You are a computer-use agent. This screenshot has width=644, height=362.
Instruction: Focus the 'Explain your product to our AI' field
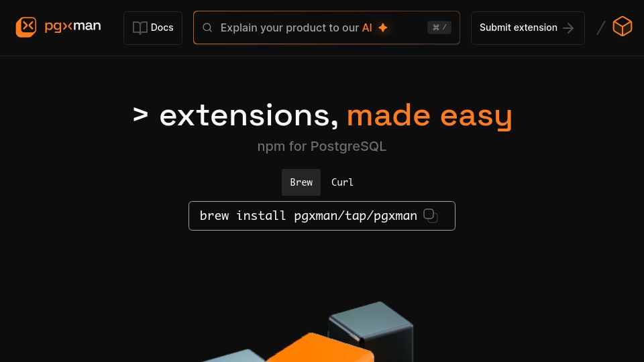pyautogui.click(x=327, y=27)
